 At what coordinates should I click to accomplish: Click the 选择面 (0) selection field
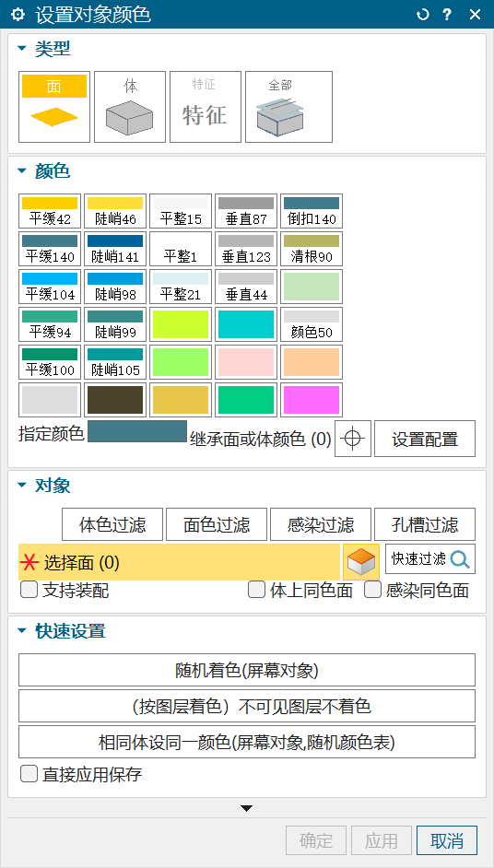[x=179, y=562]
